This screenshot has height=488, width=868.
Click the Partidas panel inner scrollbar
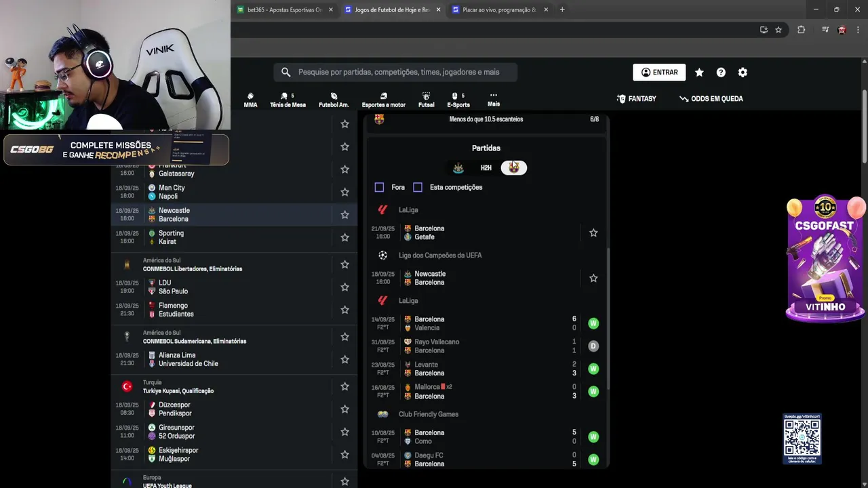coord(607,319)
